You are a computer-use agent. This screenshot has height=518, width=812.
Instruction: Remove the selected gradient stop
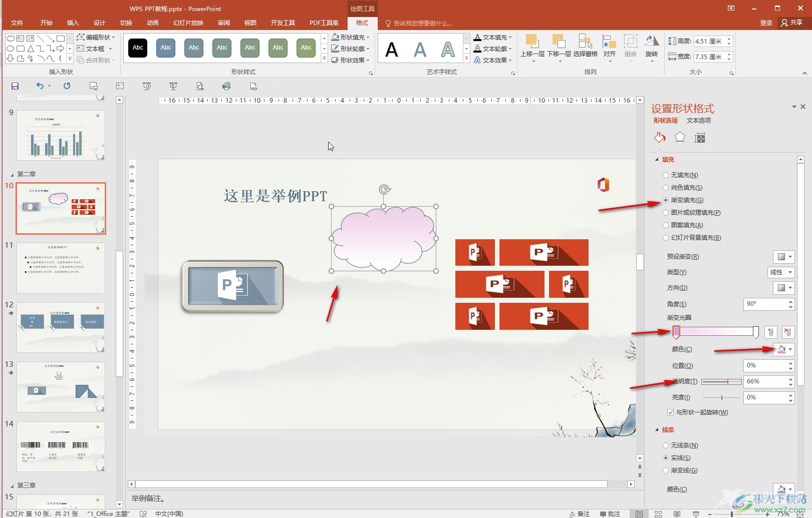[x=788, y=332]
